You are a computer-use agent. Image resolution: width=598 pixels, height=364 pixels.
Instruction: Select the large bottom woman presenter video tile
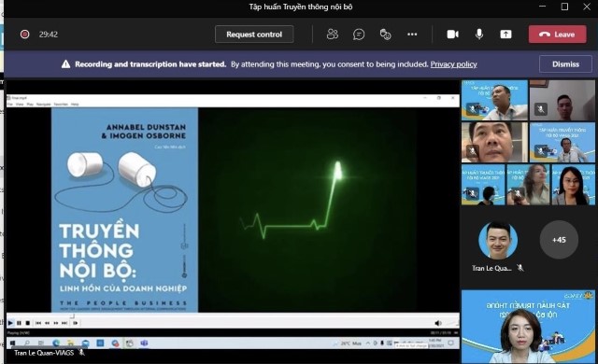528,327
